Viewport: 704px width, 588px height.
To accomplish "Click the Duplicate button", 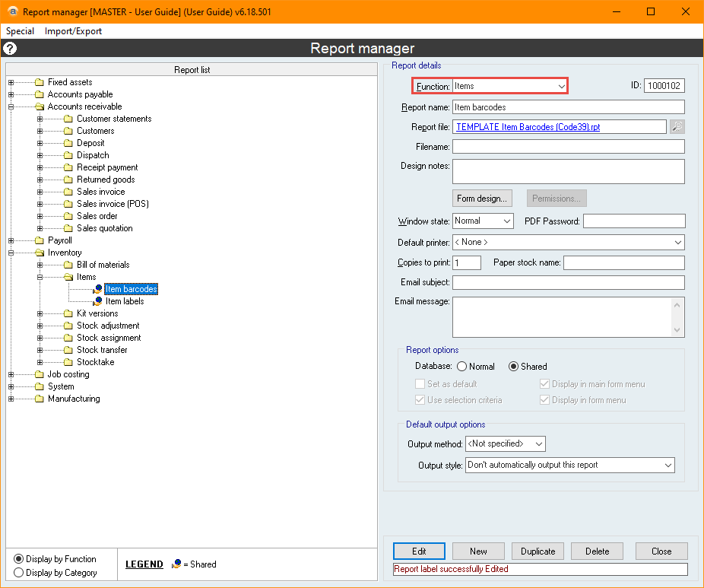I will [538, 551].
